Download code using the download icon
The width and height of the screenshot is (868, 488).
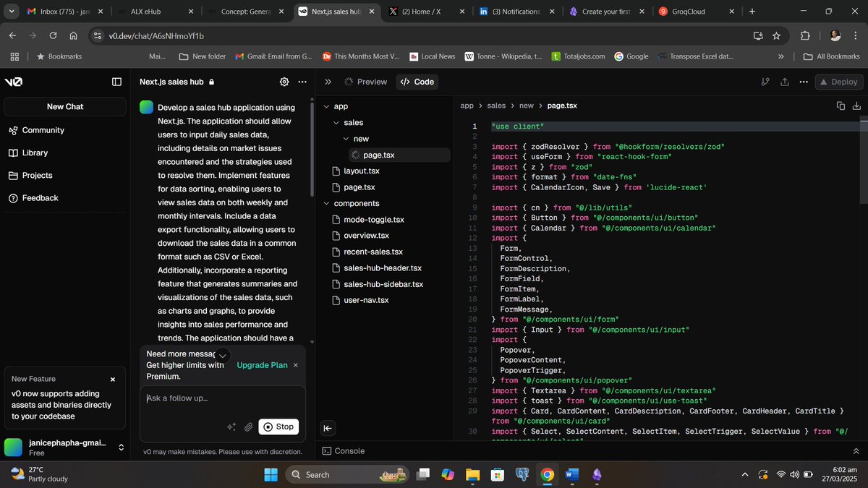point(857,106)
